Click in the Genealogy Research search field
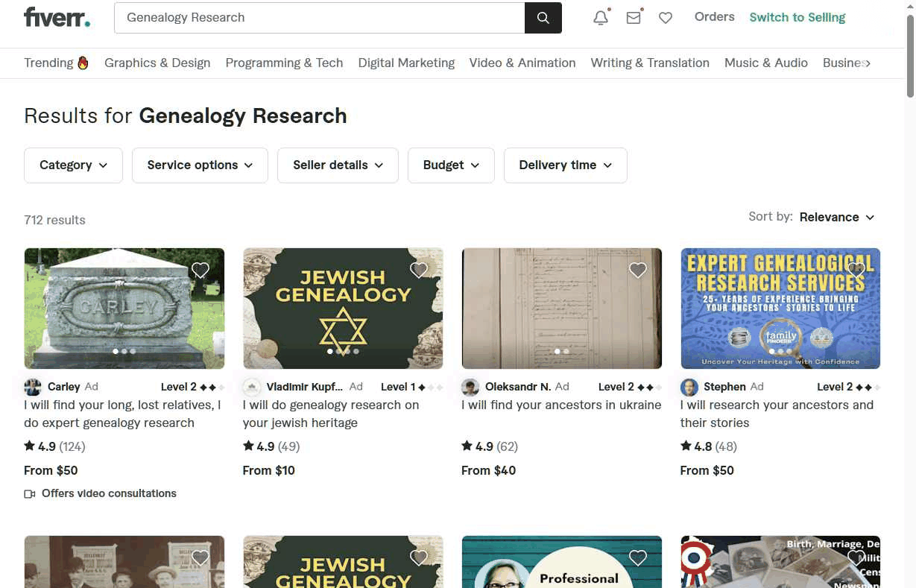Viewport: 916px width, 588px height. point(319,18)
